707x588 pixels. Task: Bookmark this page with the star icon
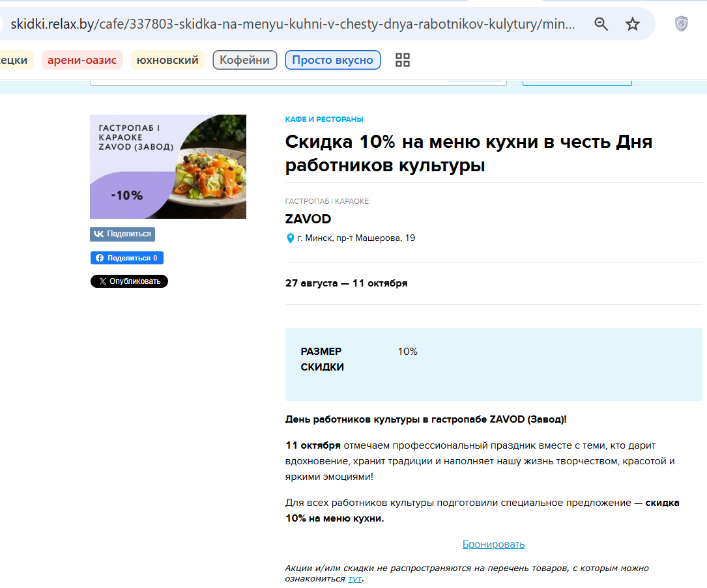[633, 24]
